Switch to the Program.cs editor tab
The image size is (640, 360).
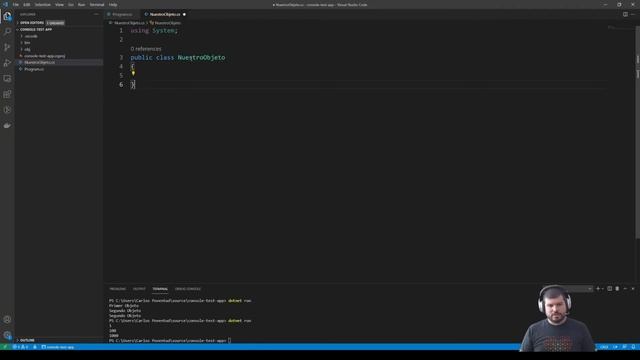tap(122, 14)
